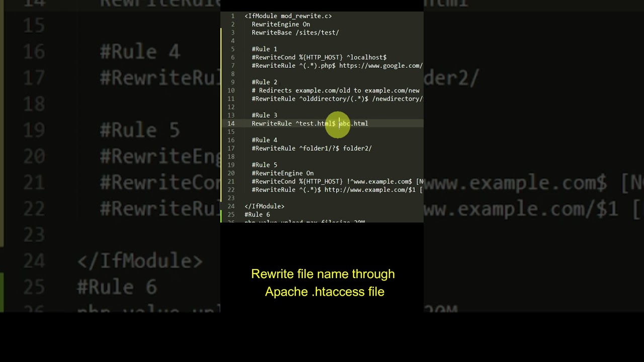Viewport: 644px width, 362px height.
Task: Click the '#RewriteCond %{HTTP_HOST} ^localhost$' line
Action: [x=319, y=57]
